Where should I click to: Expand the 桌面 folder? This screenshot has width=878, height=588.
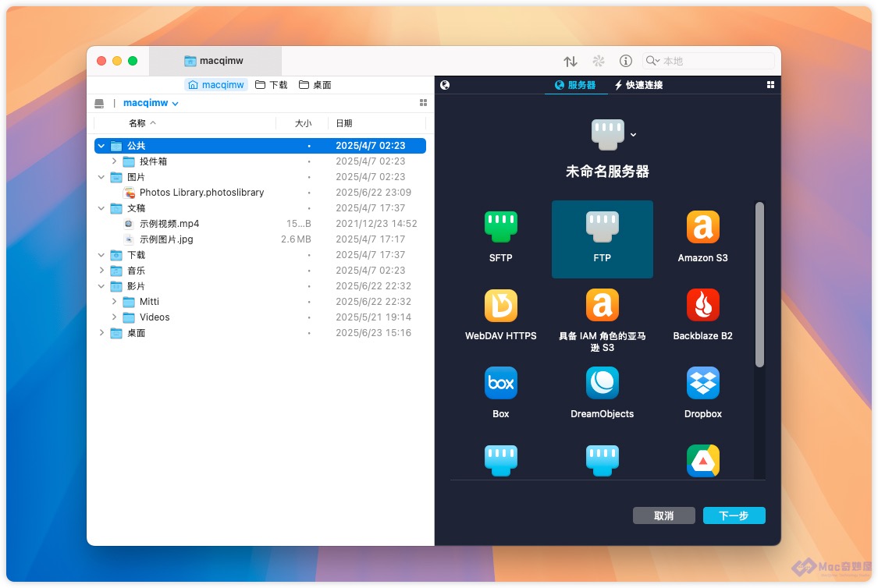click(x=101, y=333)
